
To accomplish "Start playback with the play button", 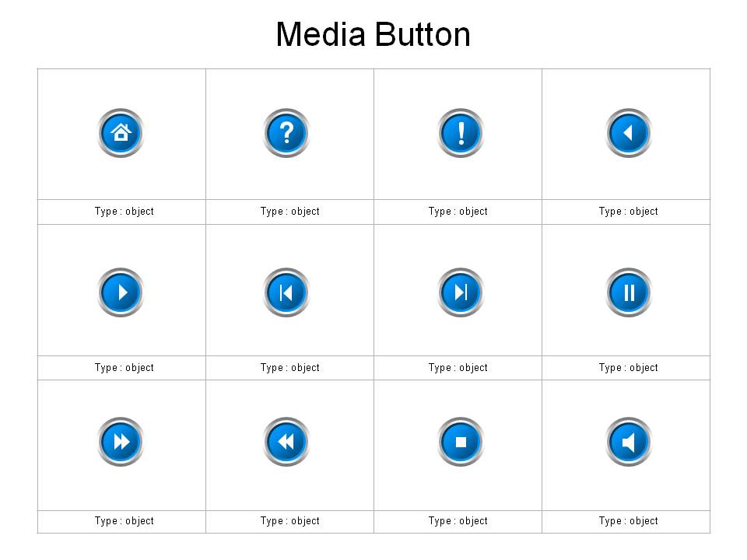I will [x=121, y=292].
